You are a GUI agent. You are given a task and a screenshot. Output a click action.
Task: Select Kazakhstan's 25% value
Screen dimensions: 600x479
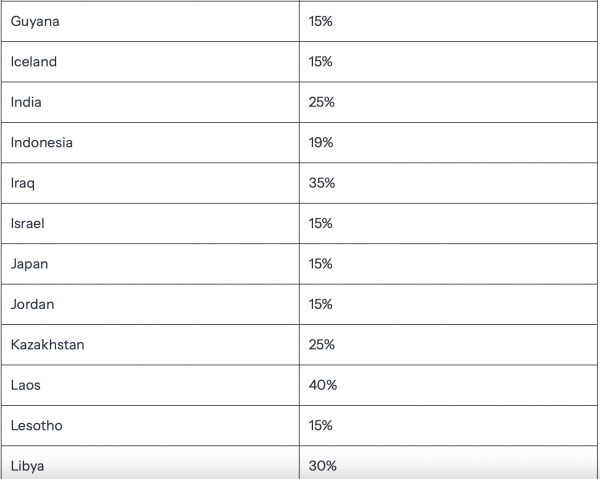pos(322,345)
